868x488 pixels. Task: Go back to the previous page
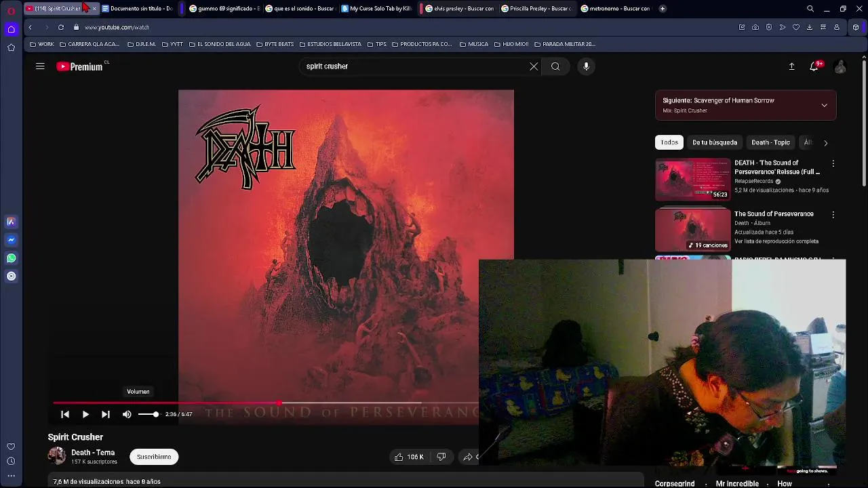(x=30, y=27)
